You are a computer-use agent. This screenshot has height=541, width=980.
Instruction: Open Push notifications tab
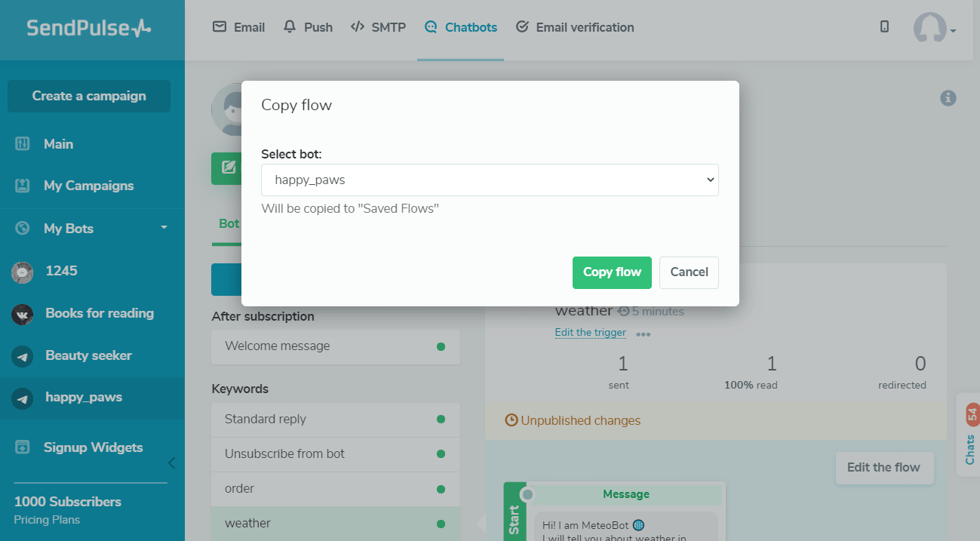[x=308, y=27]
